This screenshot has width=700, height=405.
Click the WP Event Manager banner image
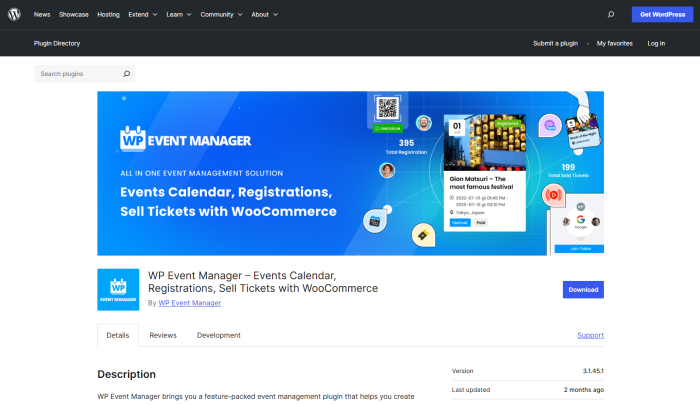pos(350,173)
